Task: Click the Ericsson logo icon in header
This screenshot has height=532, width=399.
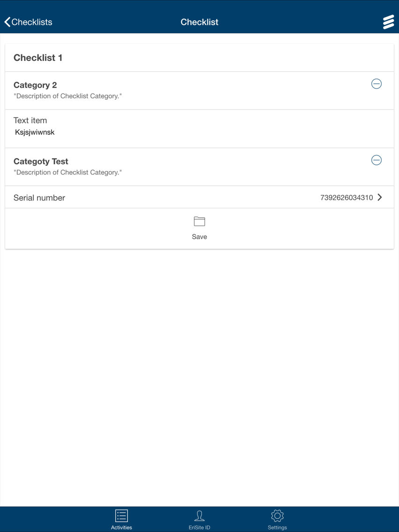Action: pos(389,22)
